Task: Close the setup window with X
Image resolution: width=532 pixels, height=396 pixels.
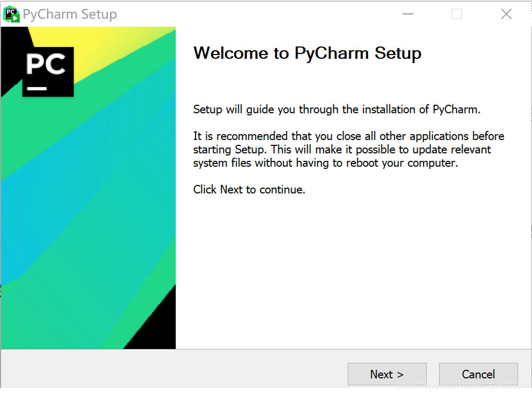Action: pos(506,14)
